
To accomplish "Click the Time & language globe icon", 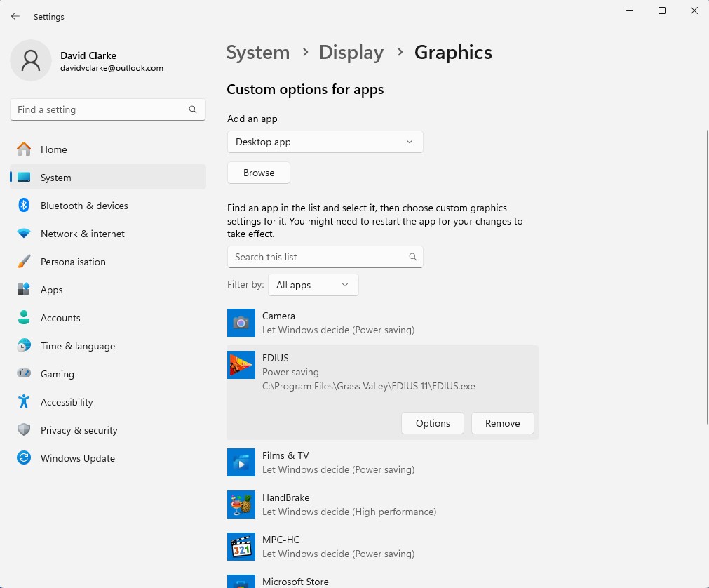I will pyautogui.click(x=24, y=345).
